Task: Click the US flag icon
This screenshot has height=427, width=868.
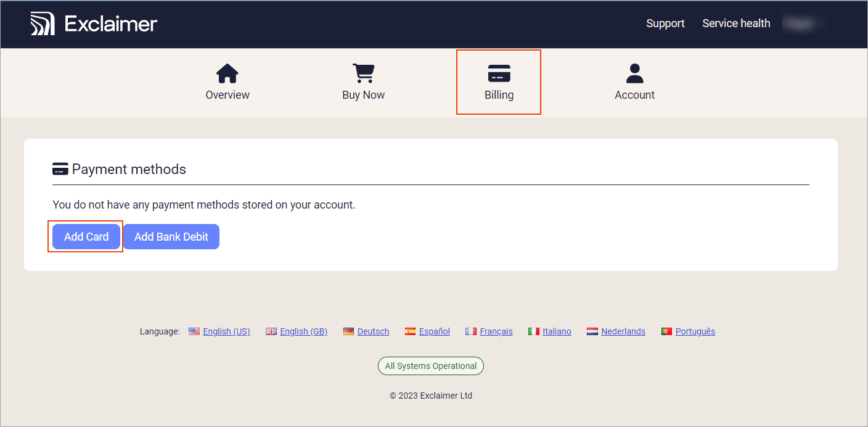Action: pos(194,331)
